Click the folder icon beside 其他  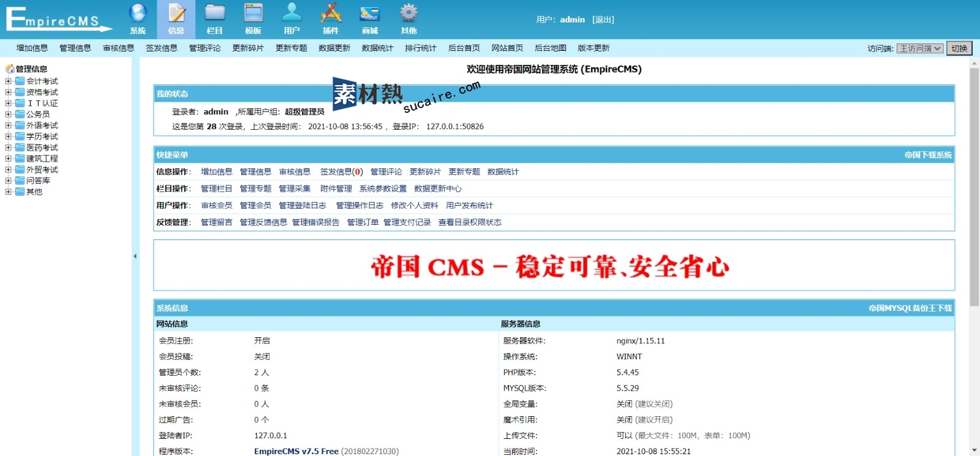[20, 192]
